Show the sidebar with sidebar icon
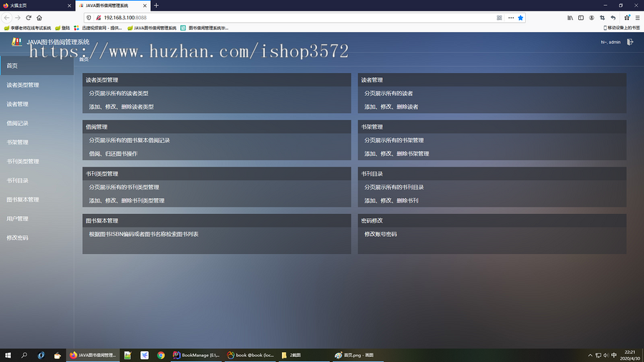Screen dimensions: 644x362 tap(581, 18)
